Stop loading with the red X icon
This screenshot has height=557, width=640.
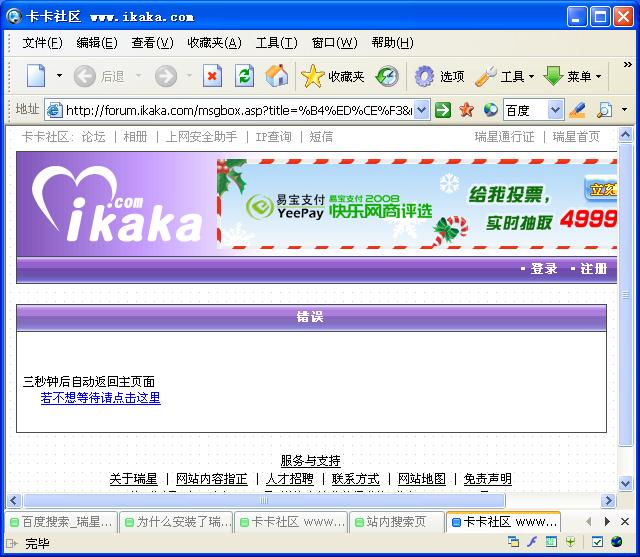[212, 76]
